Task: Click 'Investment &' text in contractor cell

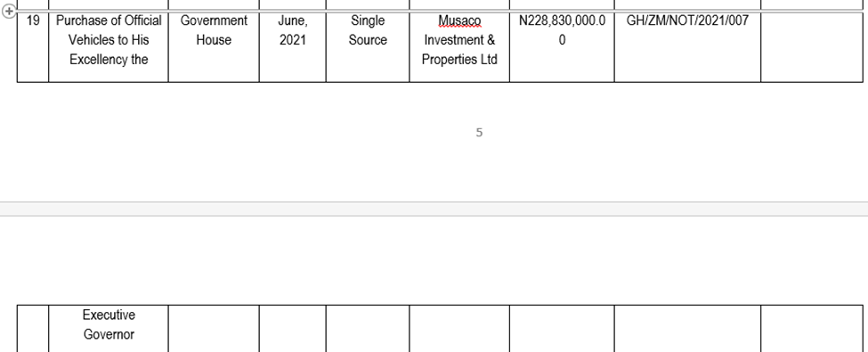Action: point(459,40)
